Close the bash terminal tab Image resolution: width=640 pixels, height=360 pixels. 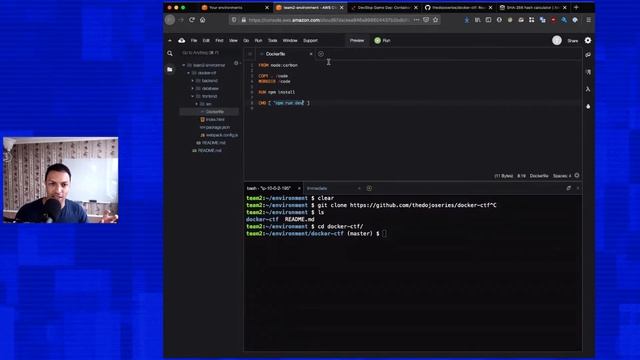(299, 188)
